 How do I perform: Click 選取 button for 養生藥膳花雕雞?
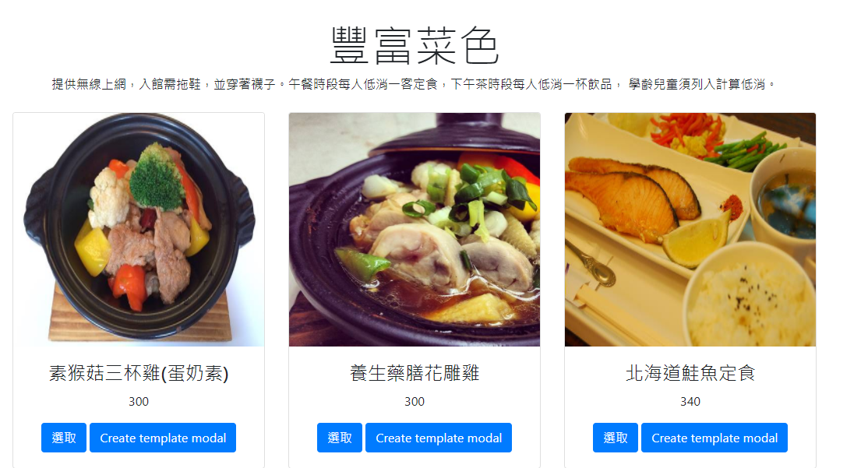[x=340, y=438]
